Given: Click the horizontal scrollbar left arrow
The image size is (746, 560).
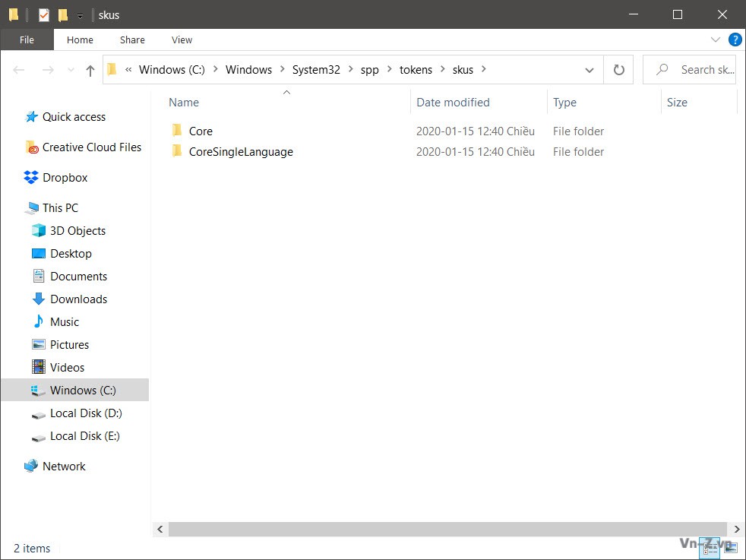Looking at the screenshot, I should tap(160, 529).
